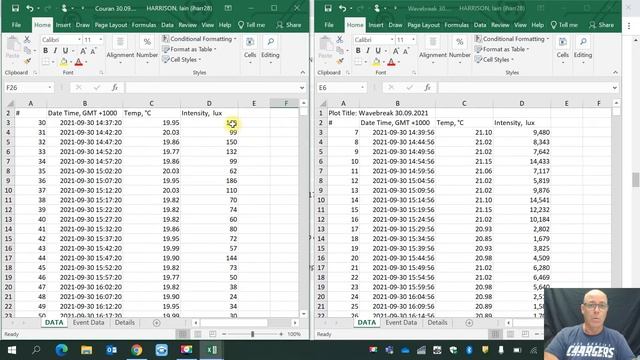Screen dimensions: 640x360
Task: Toggle Italic in right window
Action: point(368,51)
